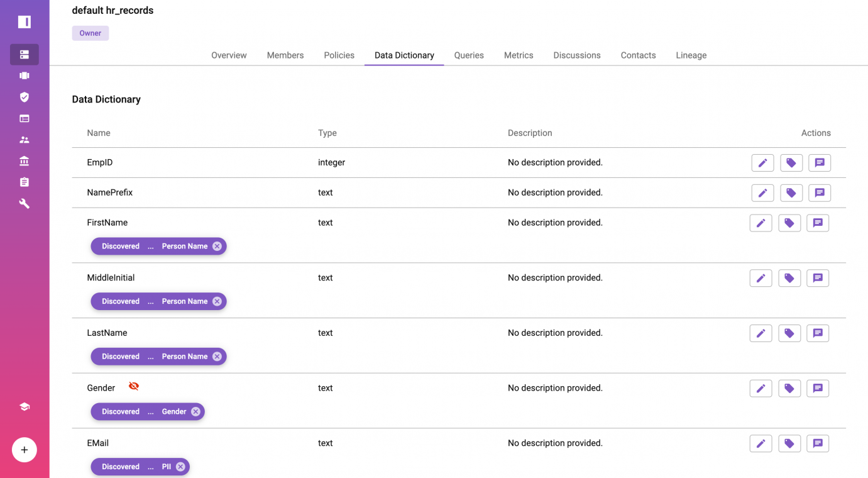Screen dimensions: 868x478
Task: Open the people icon in sidebar
Action: pos(24,140)
